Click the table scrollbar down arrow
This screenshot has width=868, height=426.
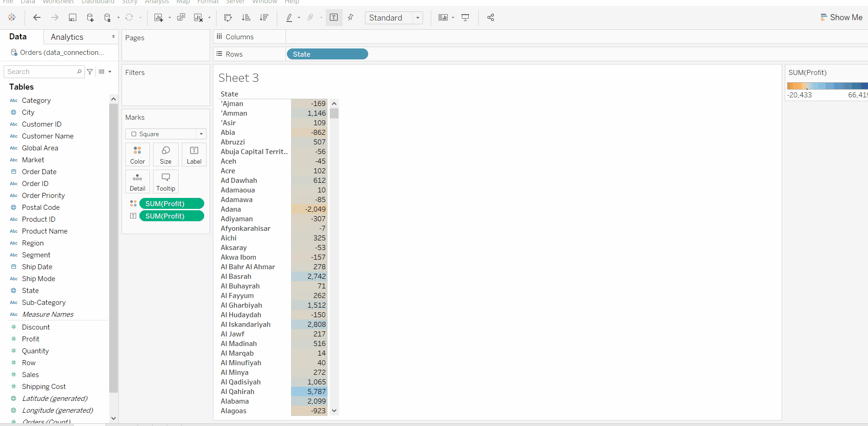click(x=334, y=410)
